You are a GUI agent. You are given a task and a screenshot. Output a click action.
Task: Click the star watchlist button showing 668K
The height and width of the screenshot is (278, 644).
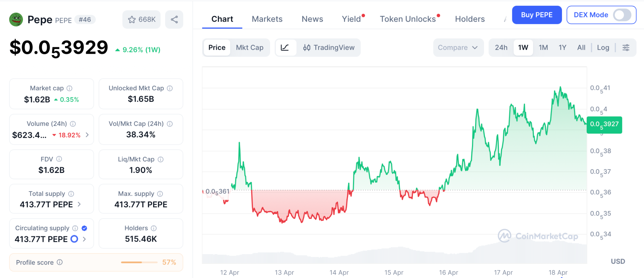[142, 19]
